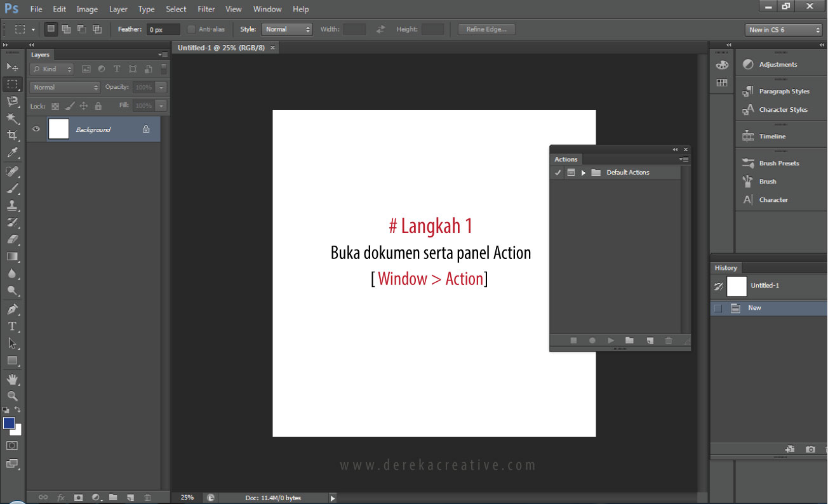Hide the Background layer using eye icon
828x504 pixels.
pyautogui.click(x=36, y=129)
